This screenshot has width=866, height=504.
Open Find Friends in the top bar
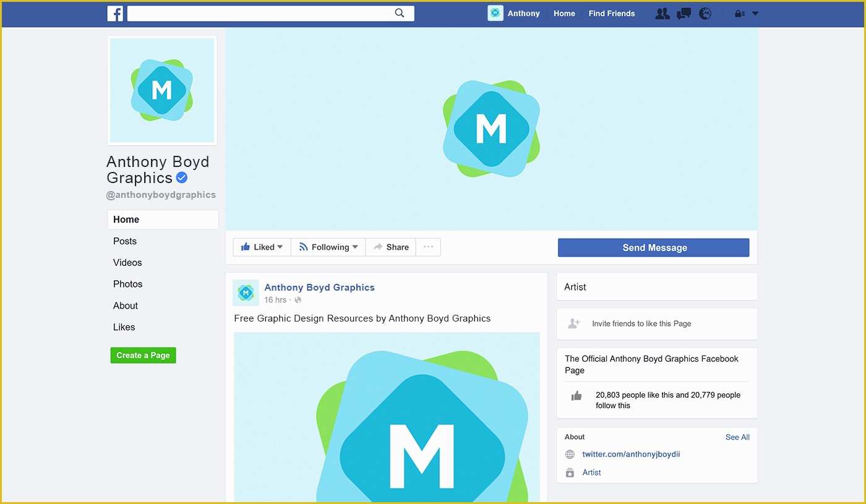tap(612, 14)
